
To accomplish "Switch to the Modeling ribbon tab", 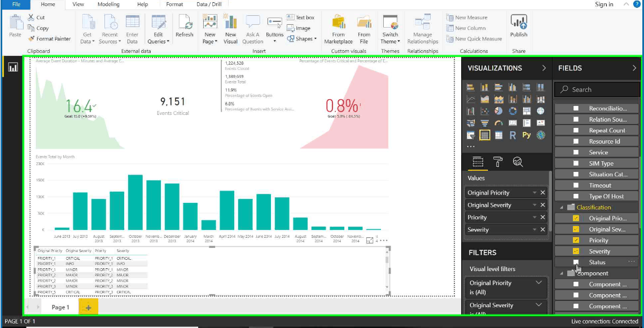I will (x=109, y=5).
